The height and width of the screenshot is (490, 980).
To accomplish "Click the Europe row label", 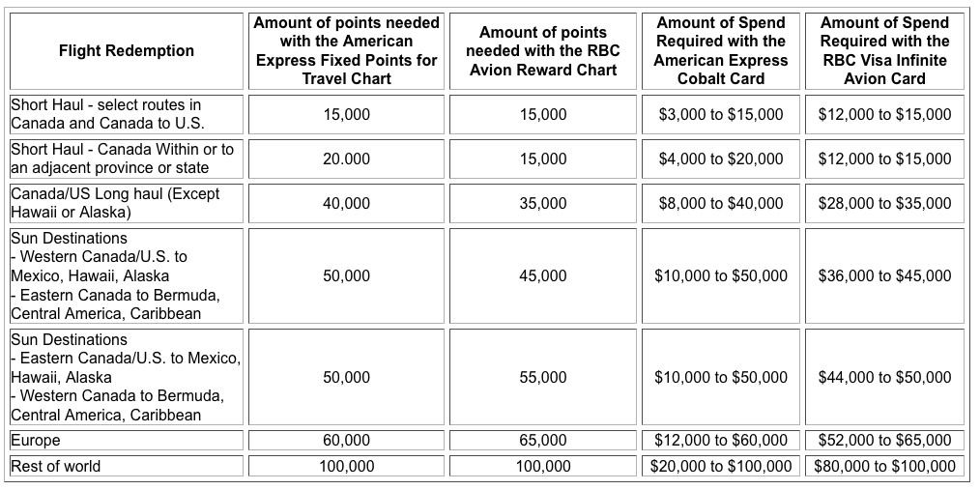I will click(127, 440).
